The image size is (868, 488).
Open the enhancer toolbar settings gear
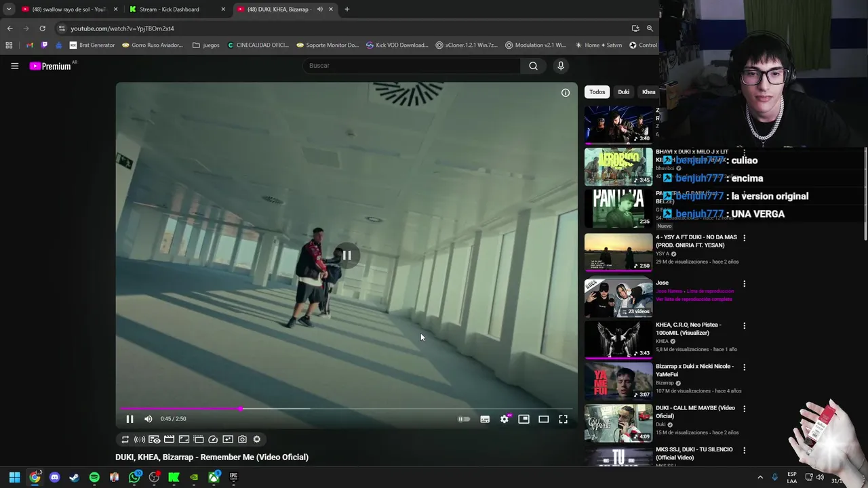coord(257,439)
